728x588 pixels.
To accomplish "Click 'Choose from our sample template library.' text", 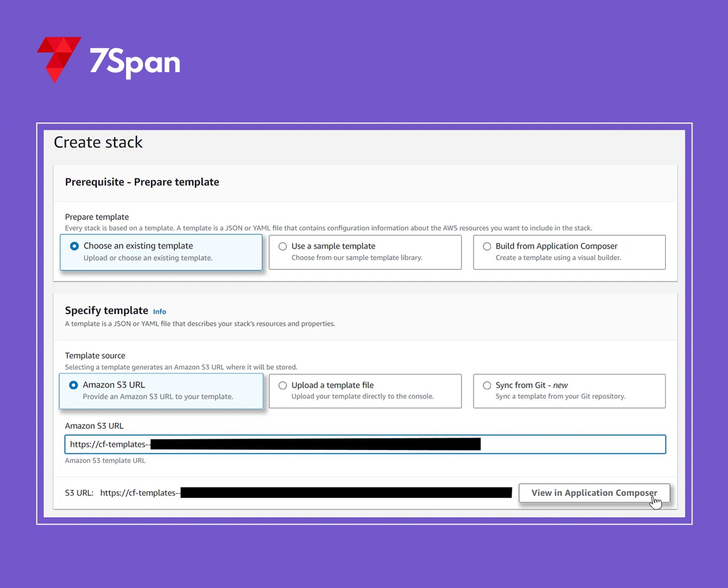I will [357, 258].
